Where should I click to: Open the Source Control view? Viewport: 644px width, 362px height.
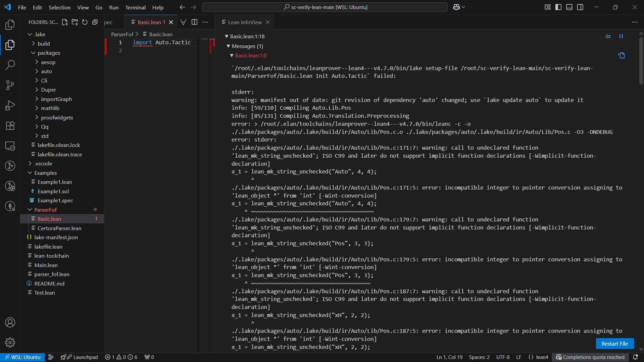click(10, 85)
